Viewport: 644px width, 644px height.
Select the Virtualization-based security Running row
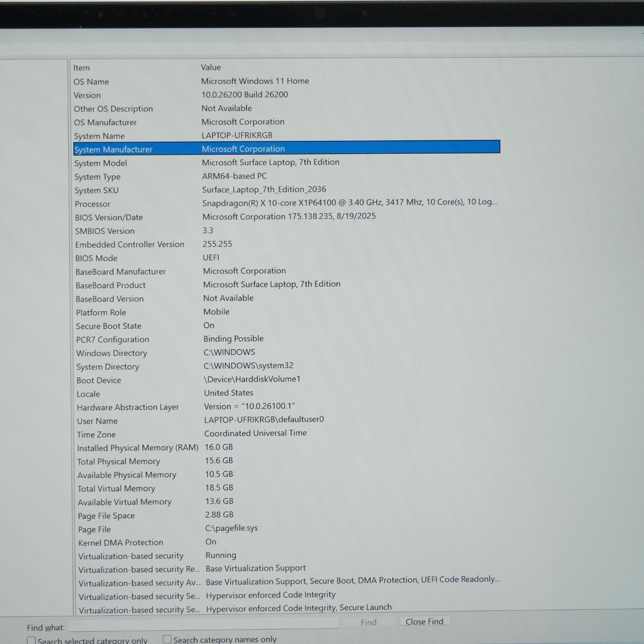289,556
